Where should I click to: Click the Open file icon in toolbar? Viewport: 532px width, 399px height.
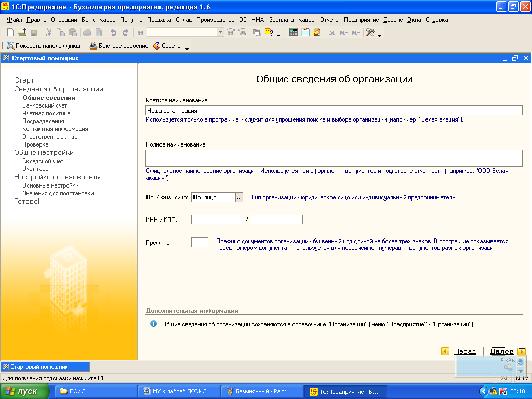(22, 33)
